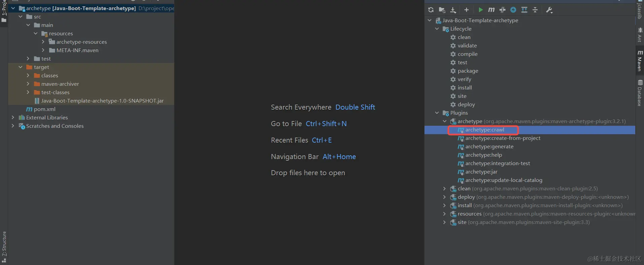Click Plugins folder icon in Maven tree
This screenshot has width=644, height=265.
[446, 113]
